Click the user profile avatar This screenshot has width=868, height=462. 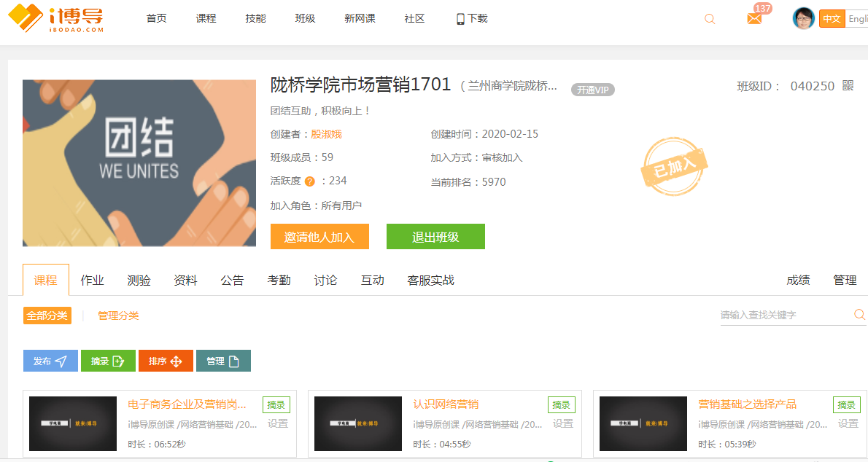pyautogui.click(x=803, y=18)
